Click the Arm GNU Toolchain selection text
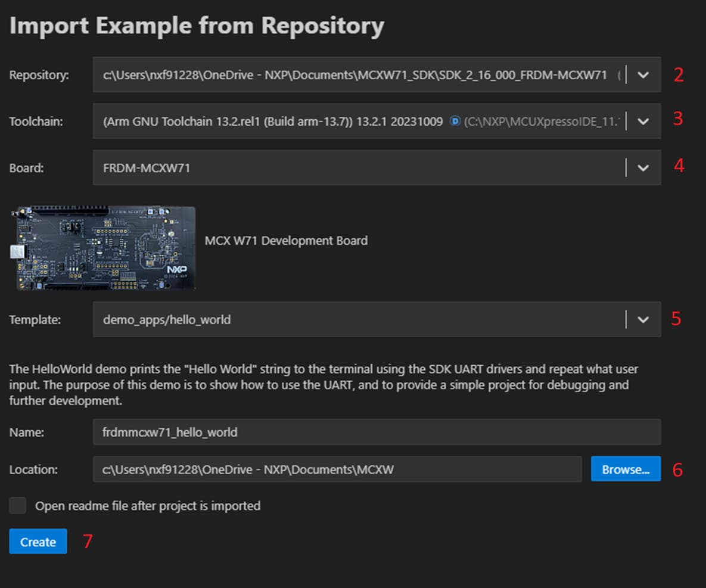This screenshot has height=588, width=706. pos(273,121)
